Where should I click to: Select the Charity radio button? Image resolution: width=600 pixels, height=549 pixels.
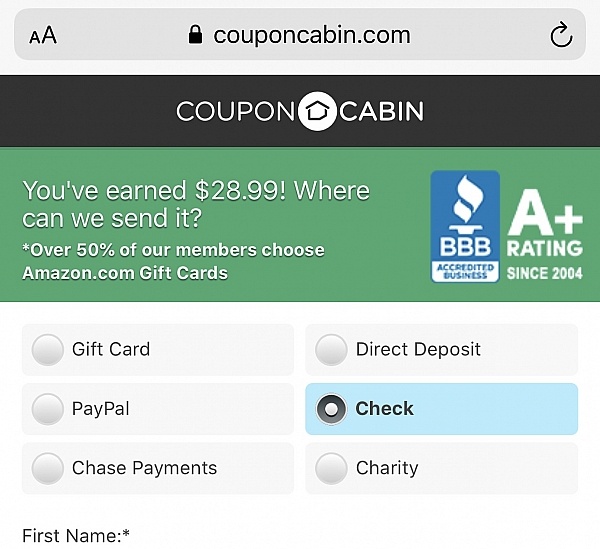[x=331, y=468]
